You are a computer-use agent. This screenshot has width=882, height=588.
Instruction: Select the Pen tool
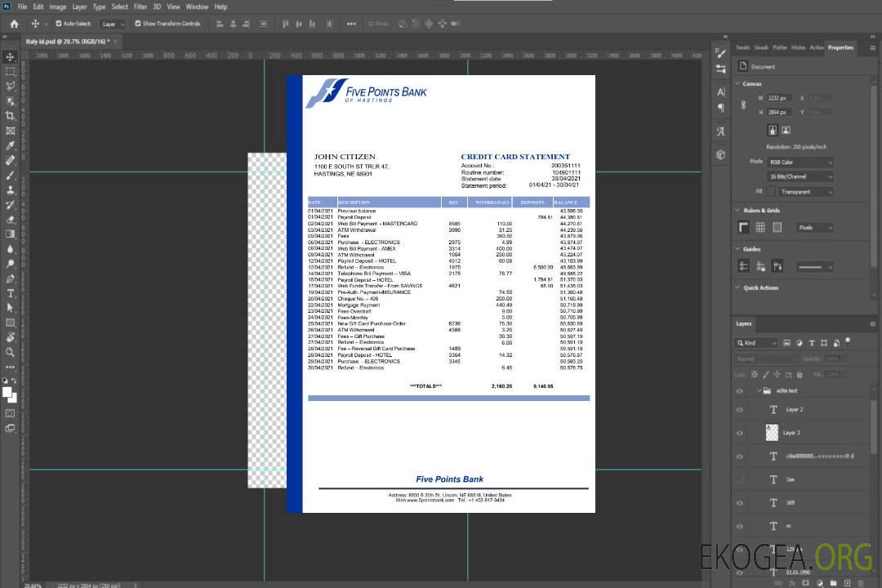click(x=10, y=278)
